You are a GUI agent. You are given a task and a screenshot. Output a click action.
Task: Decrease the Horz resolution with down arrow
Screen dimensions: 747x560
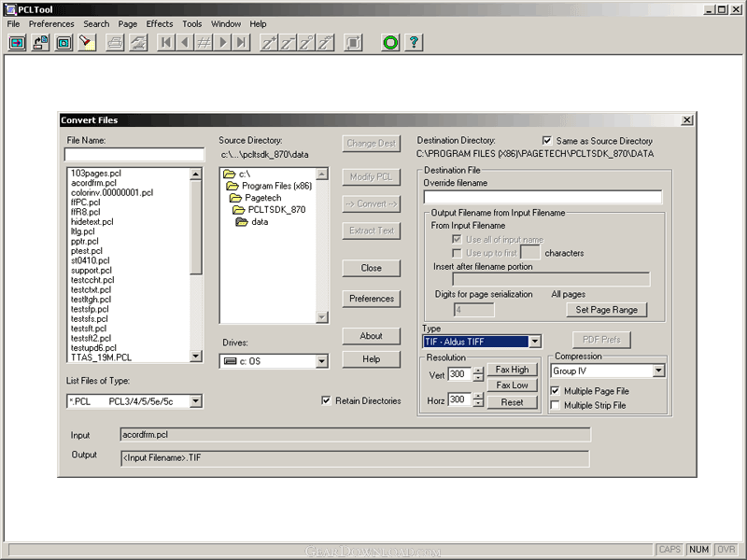(478, 403)
